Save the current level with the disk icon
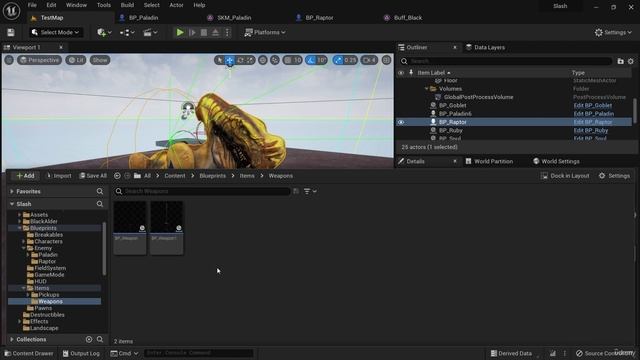The width and height of the screenshot is (640, 360). pos(11,32)
